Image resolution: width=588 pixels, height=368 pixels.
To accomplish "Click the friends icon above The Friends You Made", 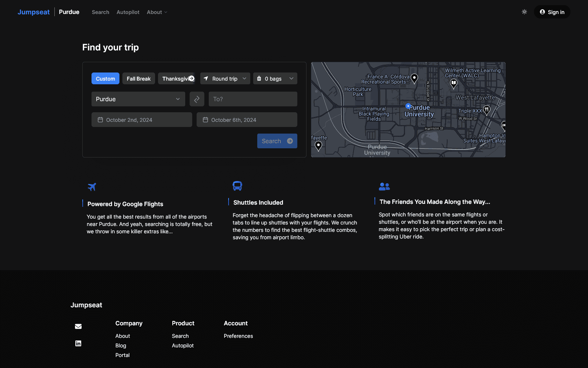I will (x=384, y=187).
